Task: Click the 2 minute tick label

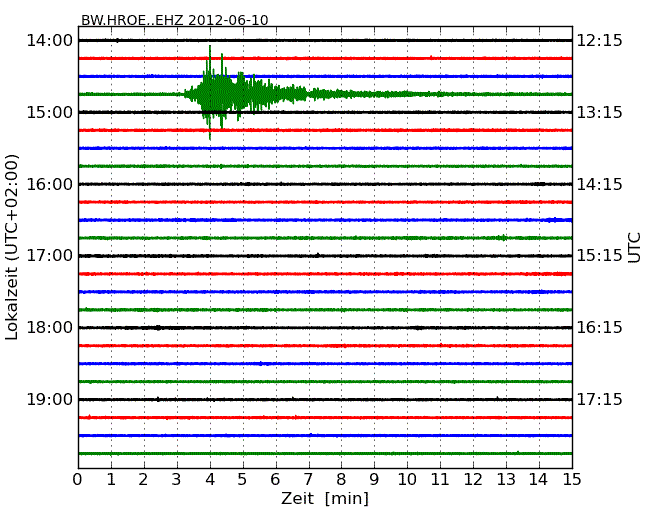Action: click(x=144, y=480)
